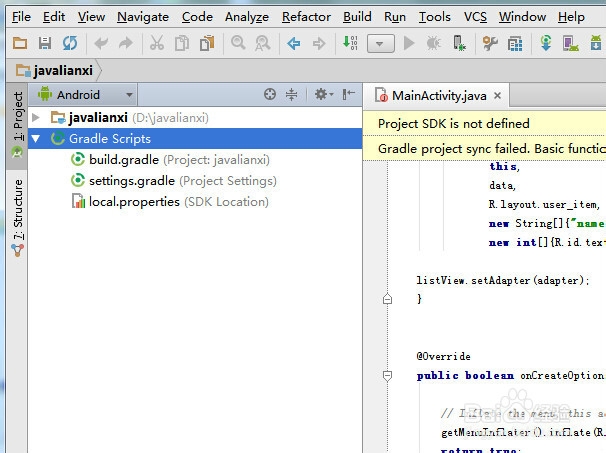The width and height of the screenshot is (606, 453).
Task: Open the Refactor menu
Action: pos(306,17)
